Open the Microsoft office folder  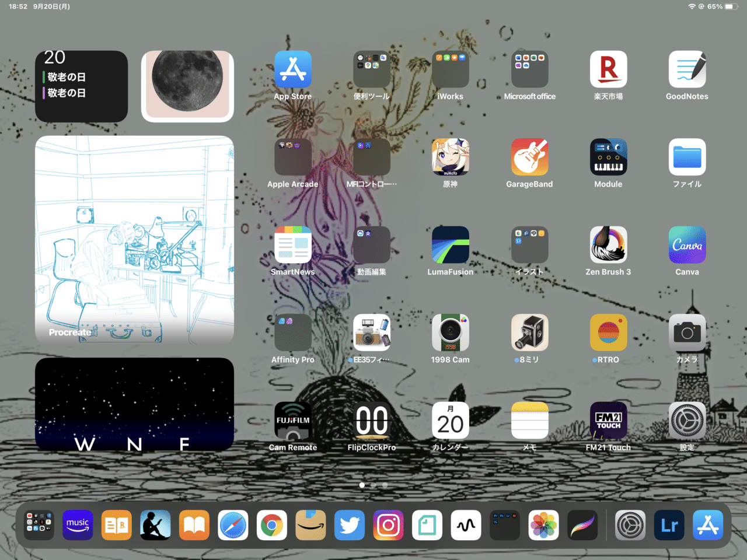pyautogui.click(x=529, y=69)
